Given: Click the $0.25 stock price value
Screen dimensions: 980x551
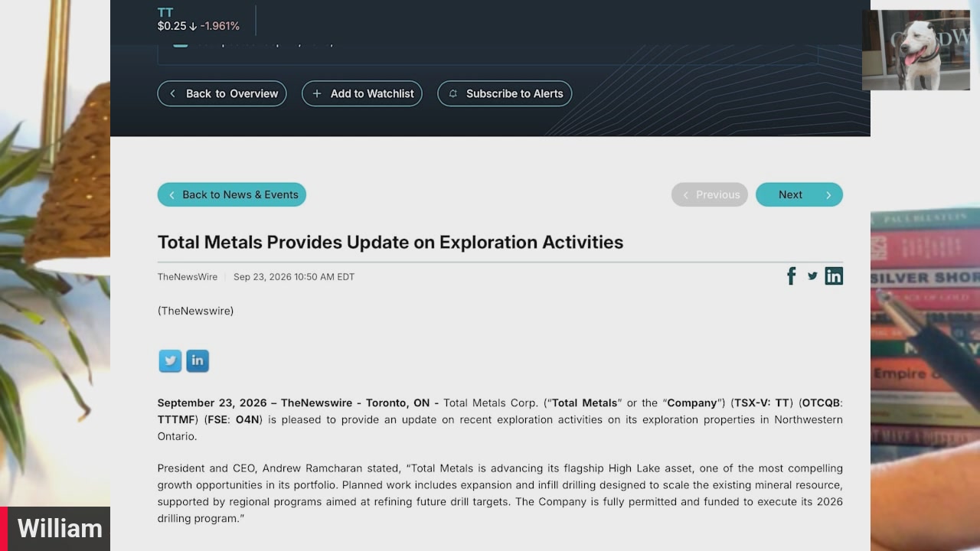Looking at the screenshot, I should click(x=172, y=26).
